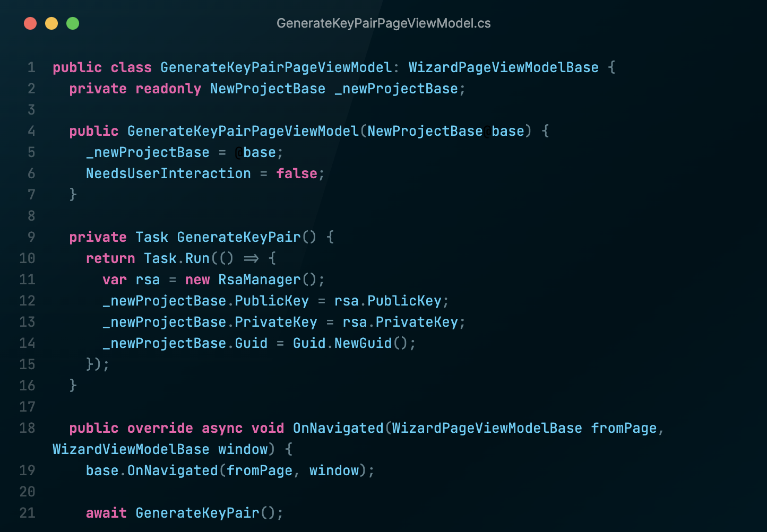Click the _newProjectBase field declaration on line 2

(x=396, y=89)
